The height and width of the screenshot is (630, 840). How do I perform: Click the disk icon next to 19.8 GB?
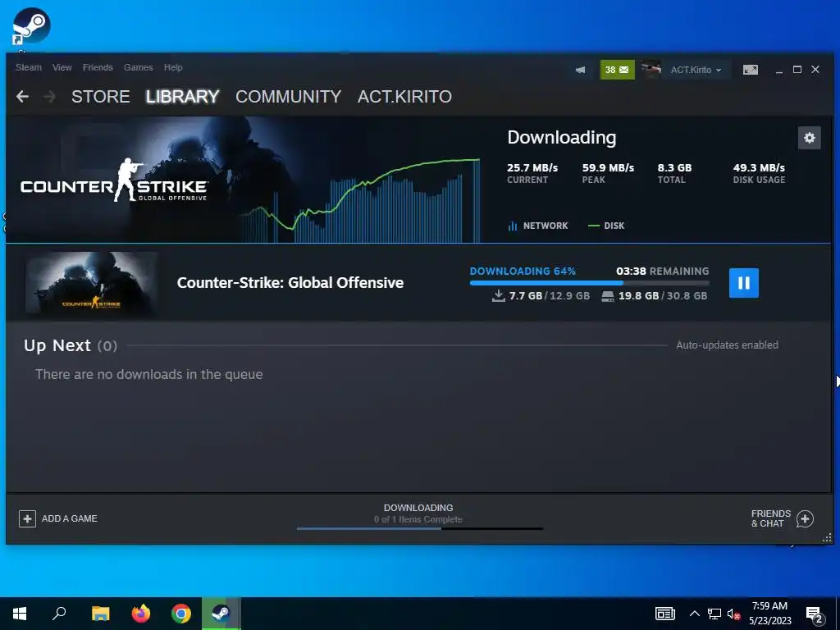pos(608,296)
